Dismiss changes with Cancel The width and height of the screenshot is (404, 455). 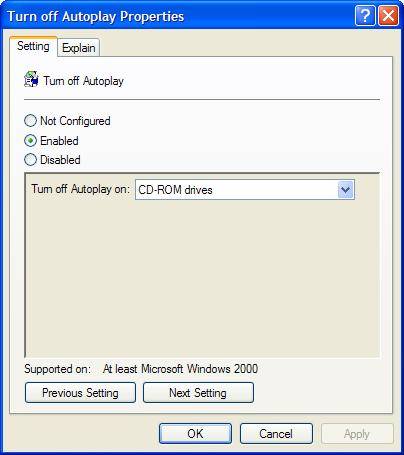[276, 434]
